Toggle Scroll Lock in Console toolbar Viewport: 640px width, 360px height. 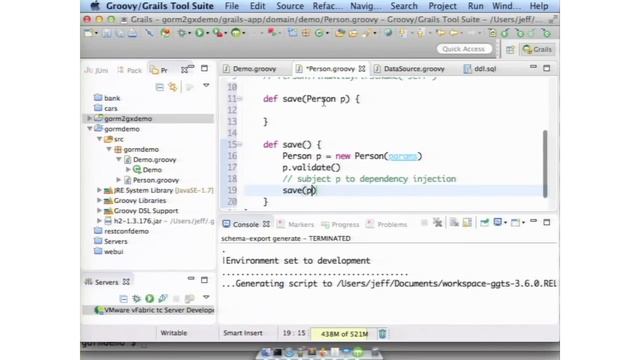pos(467,222)
